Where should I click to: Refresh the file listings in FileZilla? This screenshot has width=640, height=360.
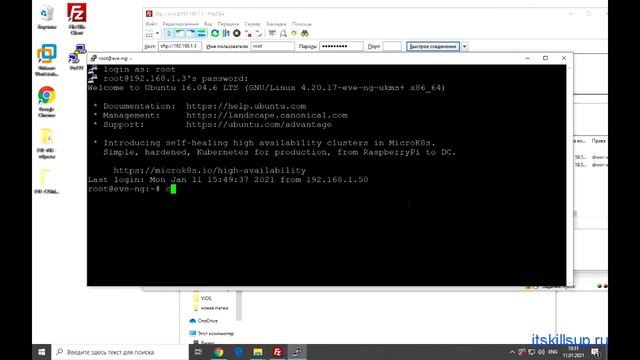click(215, 33)
